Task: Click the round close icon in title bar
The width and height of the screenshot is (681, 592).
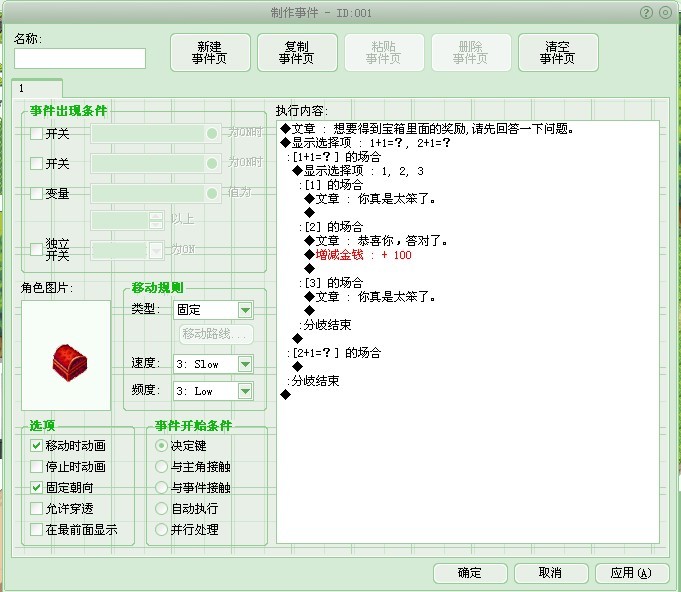Action: 665,13
